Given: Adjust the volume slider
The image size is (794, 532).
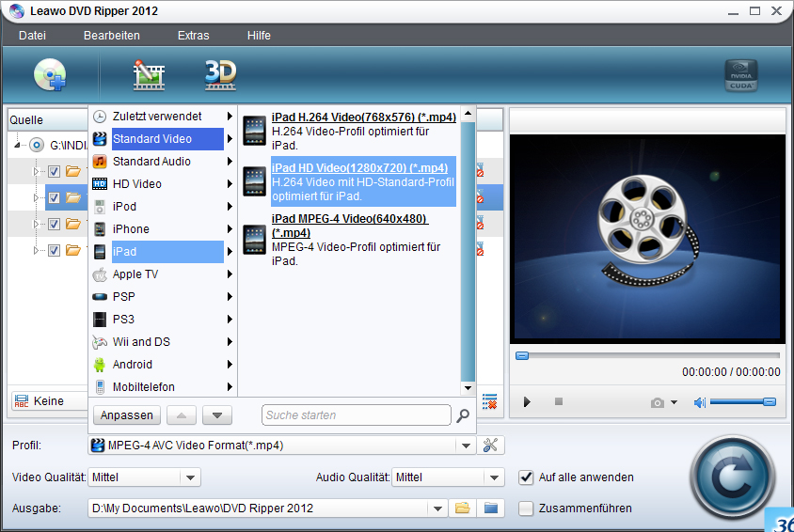Looking at the screenshot, I should (x=742, y=402).
